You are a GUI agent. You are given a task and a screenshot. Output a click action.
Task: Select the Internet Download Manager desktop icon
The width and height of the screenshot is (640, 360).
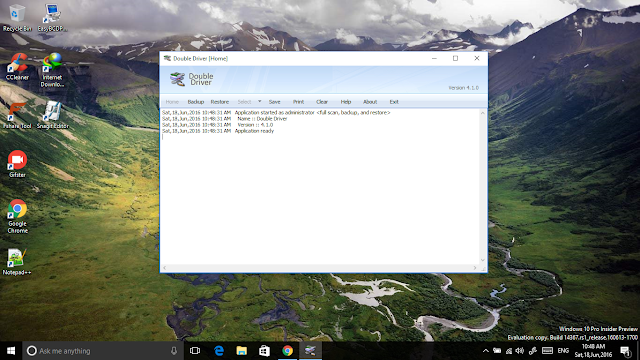[52, 70]
